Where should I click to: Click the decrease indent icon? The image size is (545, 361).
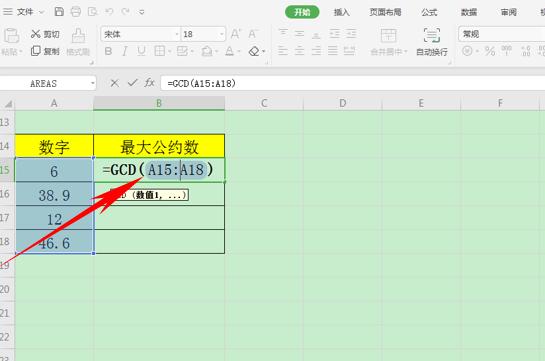pyautogui.click(x=335, y=34)
